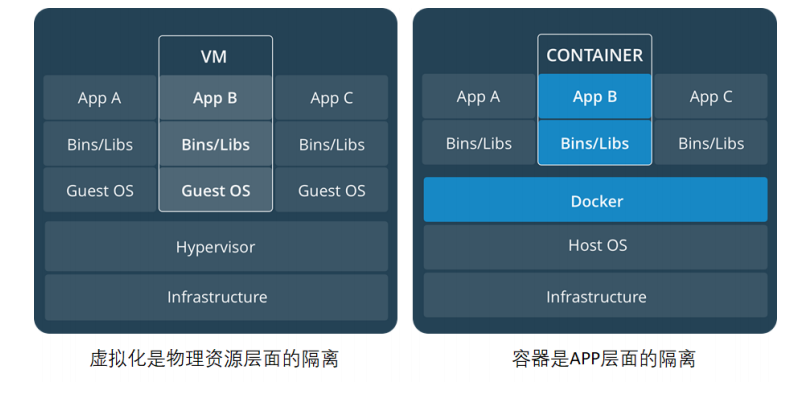
Task: Click the blue App B container block
Action: [594, 97]
